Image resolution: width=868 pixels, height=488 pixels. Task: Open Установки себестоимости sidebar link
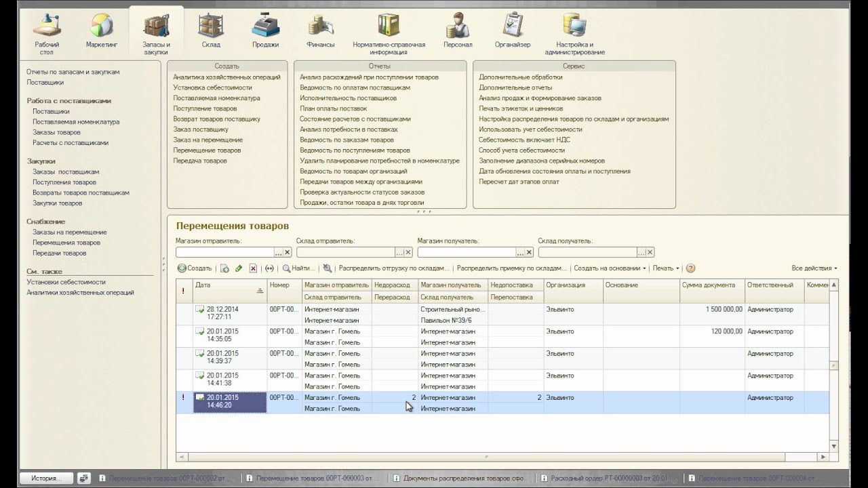pyautogui.click(x=66, y=282)
